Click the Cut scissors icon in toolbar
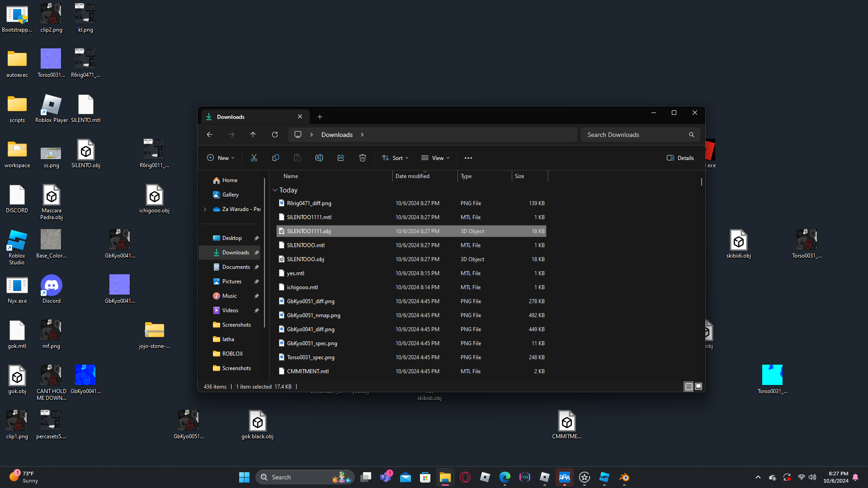 (254, 158)
